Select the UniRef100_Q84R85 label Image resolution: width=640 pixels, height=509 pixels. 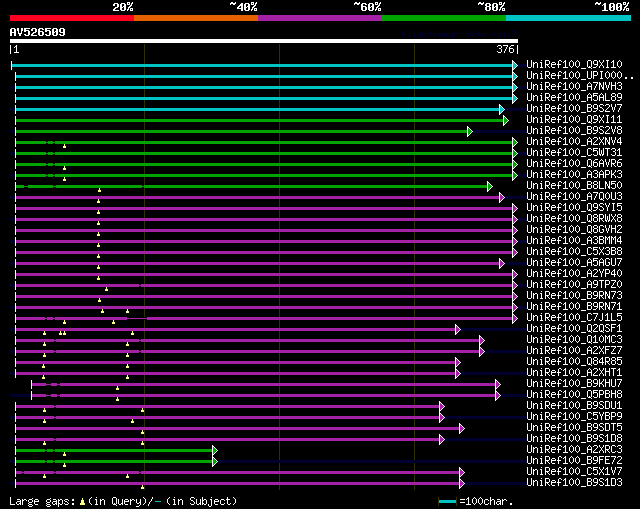coord(574,362)
